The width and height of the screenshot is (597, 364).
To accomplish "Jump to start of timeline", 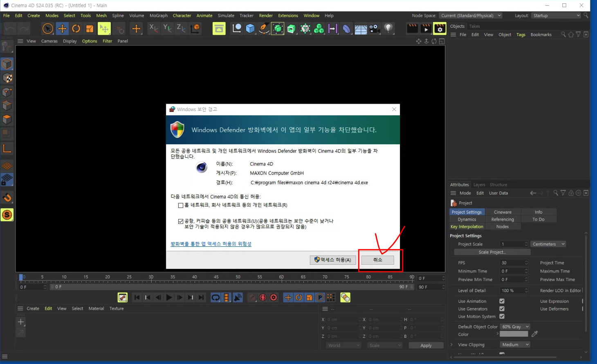I will 137,297.
